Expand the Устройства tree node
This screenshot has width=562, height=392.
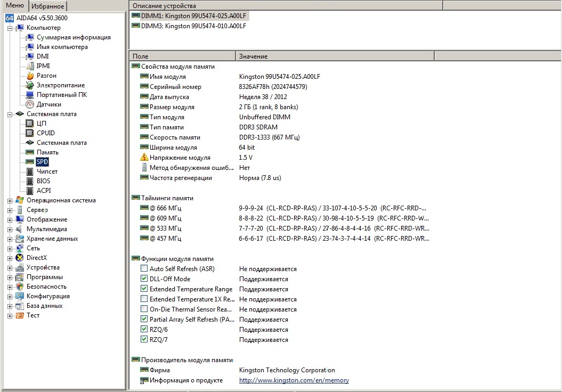[10, 268]
